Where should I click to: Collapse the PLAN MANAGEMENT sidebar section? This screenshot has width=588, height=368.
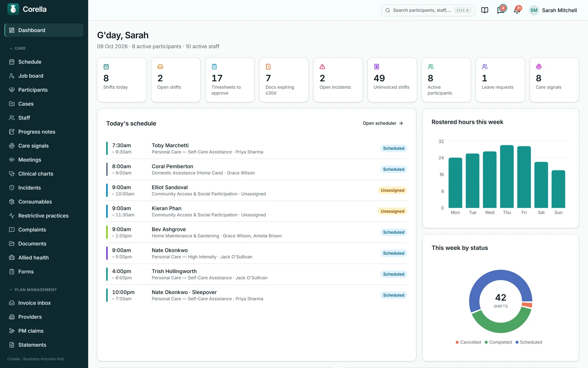pos(33,290)
